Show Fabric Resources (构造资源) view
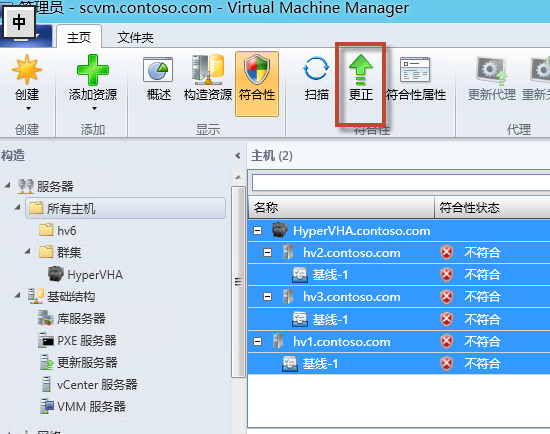This screenshot has width=550, height=434. click(208, 79)
